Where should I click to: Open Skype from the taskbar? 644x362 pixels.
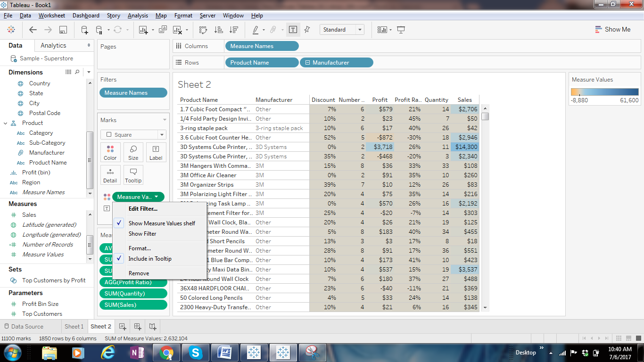pos(195,352)
